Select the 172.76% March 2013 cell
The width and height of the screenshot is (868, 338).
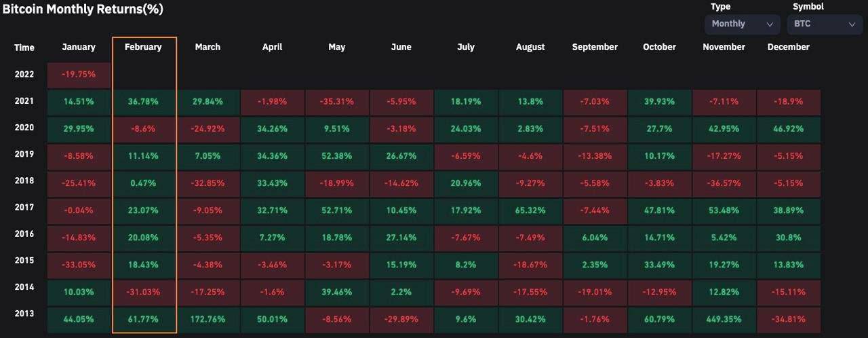coord(208,319)
